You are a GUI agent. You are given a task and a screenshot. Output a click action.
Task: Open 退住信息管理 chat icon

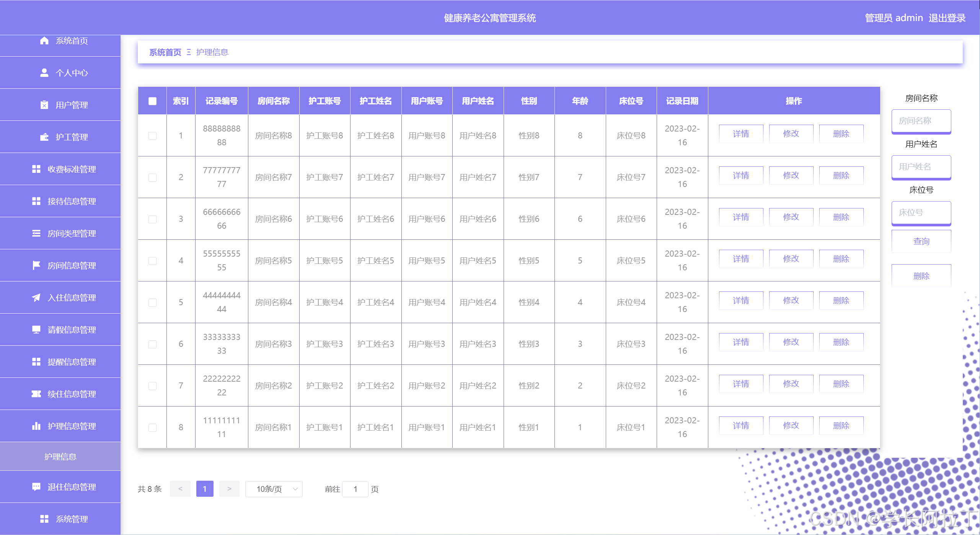coord(36,486)
